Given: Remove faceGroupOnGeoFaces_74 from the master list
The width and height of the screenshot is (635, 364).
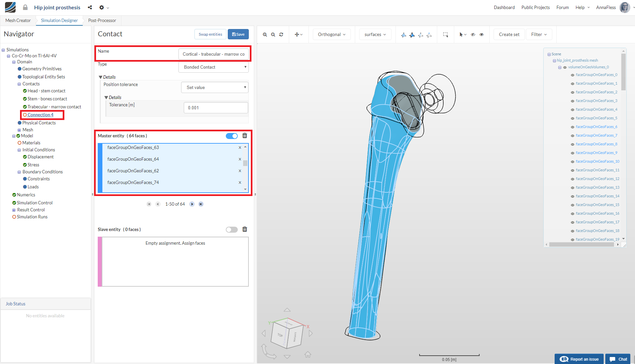Looking at the screenshot, I should (x=240, y=182).
